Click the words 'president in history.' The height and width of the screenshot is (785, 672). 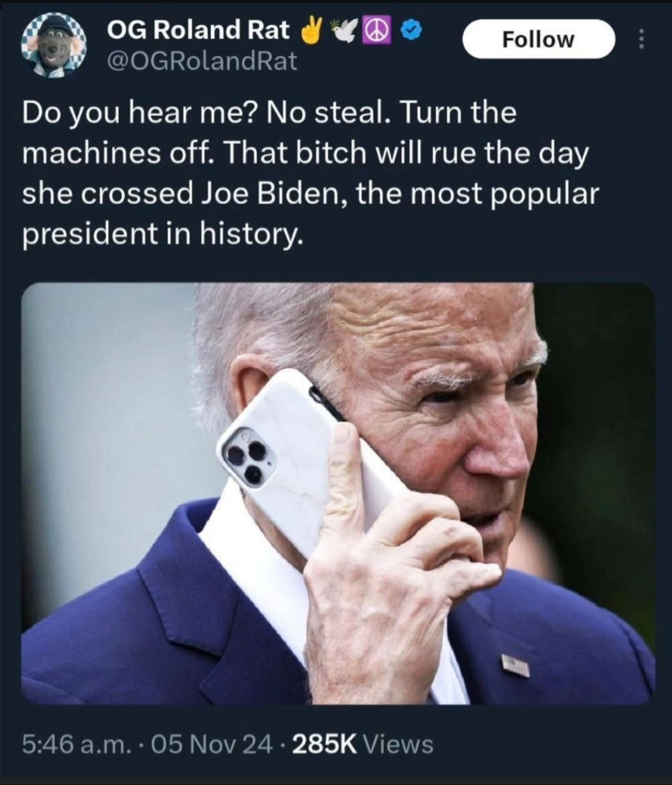click(163, 234)
